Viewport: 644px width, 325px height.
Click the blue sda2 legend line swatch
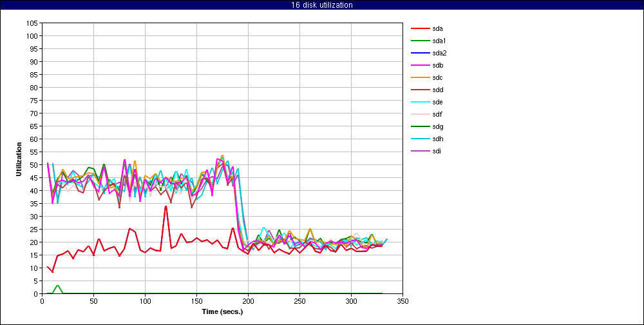point(420,53)
